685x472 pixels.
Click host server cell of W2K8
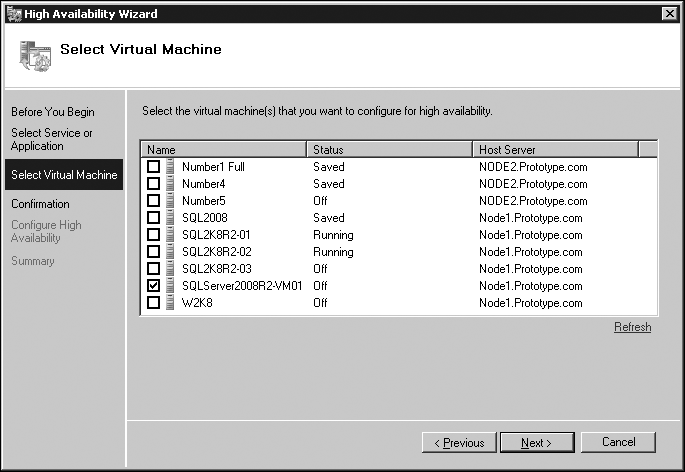pos(531,303)
